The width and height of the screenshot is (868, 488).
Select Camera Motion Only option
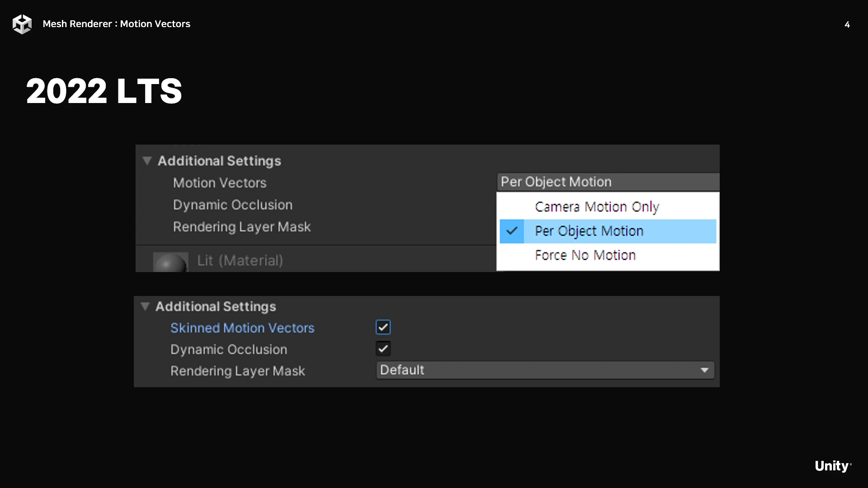597,207
